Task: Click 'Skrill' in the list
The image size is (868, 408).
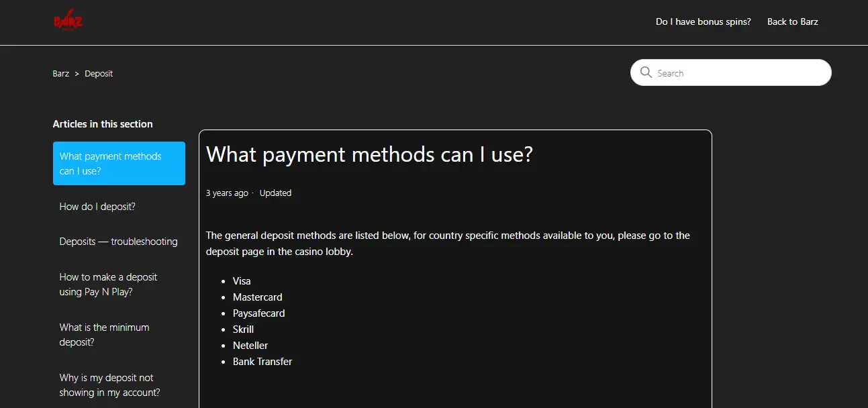Action: point(243,329)
